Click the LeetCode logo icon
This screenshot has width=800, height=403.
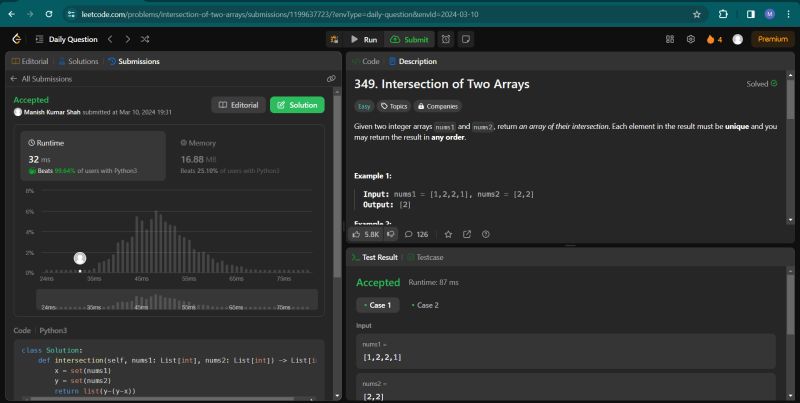coord(16,39)
